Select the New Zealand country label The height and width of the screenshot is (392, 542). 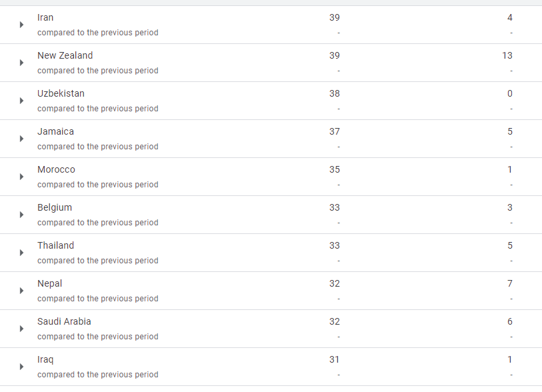(x=65, y=55)
